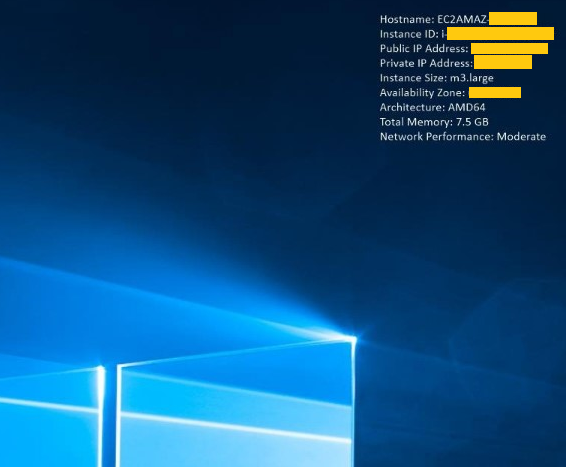Click the yellow box covering Instance ID
The image size is (566, 467).
(500, 33)
